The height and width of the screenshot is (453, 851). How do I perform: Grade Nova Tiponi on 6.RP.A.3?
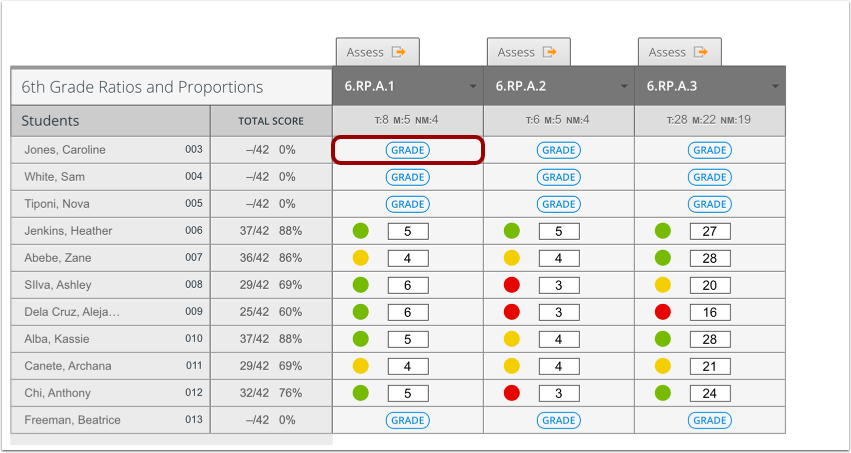pos(709,205)
